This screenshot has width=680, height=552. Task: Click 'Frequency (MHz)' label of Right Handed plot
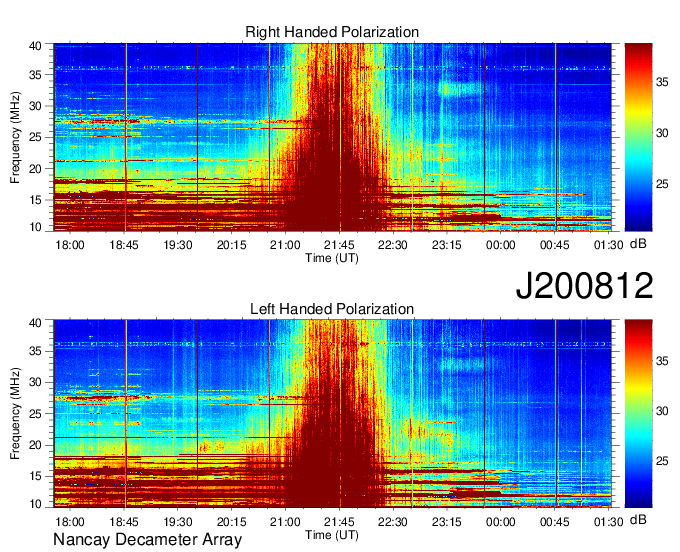(x=15, y=137)
